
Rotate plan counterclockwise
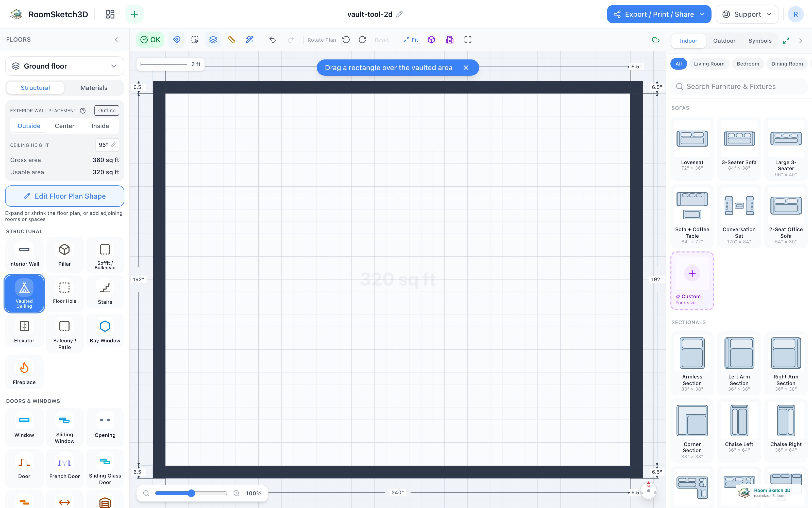pos(346,40)
